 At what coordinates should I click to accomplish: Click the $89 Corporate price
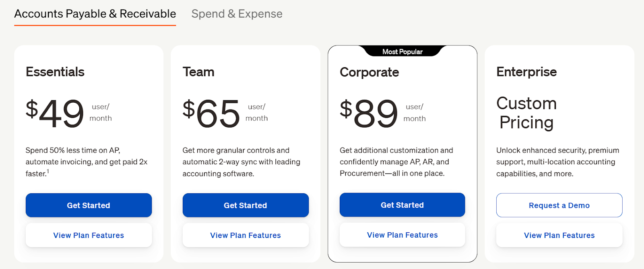[369, 114]
